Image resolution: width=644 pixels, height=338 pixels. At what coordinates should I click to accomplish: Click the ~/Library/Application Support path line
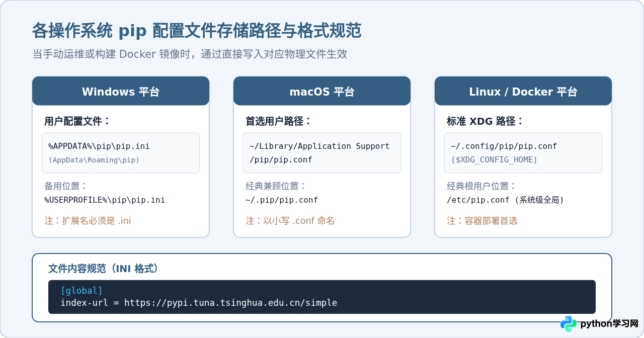319,146
